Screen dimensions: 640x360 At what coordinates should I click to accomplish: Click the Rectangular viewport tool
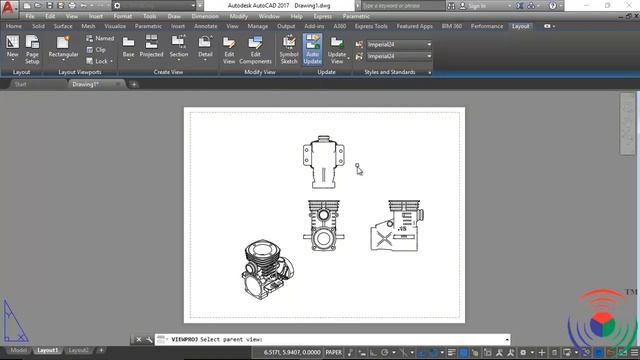tap(63, 48)
